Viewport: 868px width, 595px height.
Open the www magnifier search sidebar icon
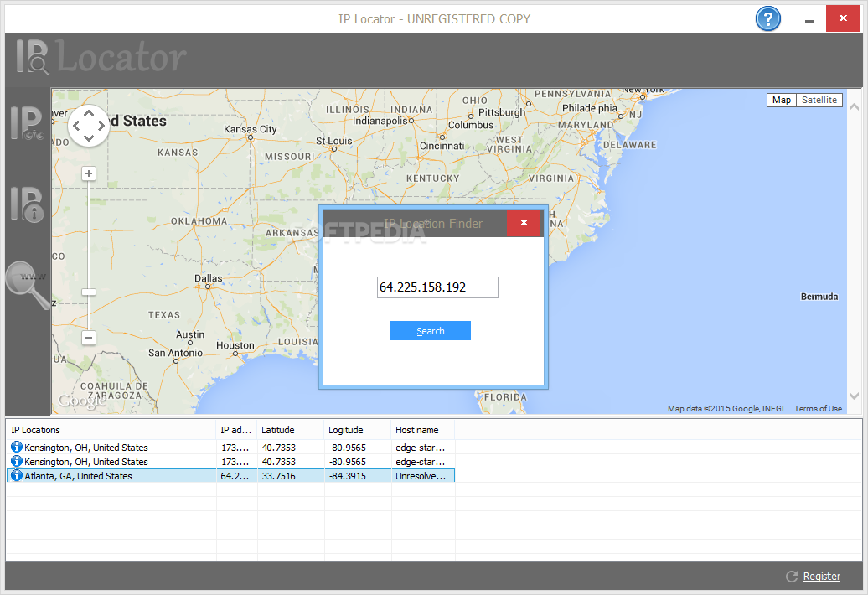[27, 285]
